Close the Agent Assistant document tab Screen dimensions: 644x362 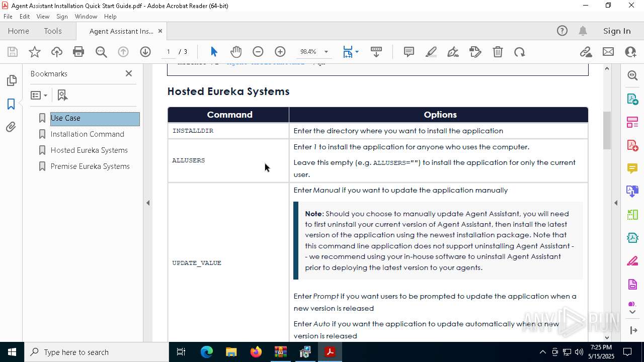click(x=160, y=31)
